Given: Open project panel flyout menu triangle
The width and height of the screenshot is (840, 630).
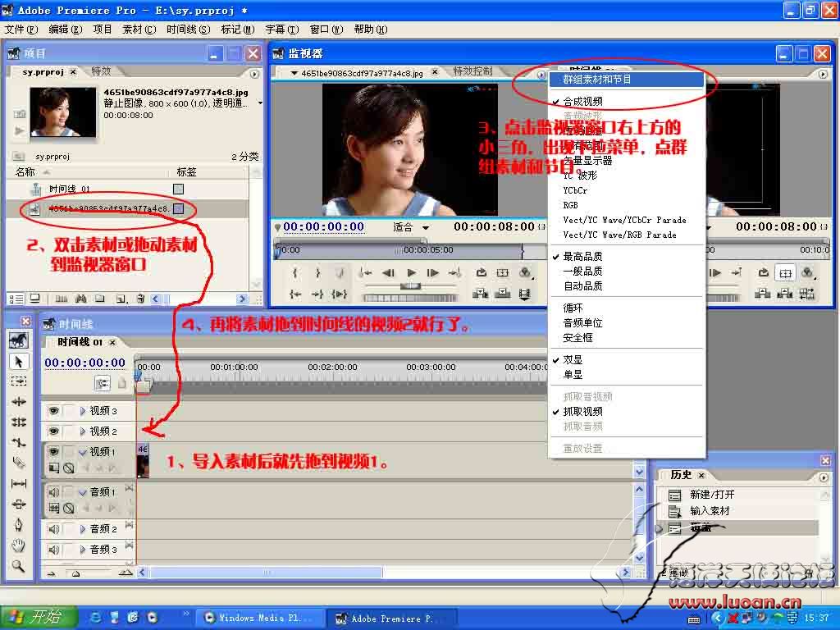Looking at the screenshot, I should click(x=254, y=74).
